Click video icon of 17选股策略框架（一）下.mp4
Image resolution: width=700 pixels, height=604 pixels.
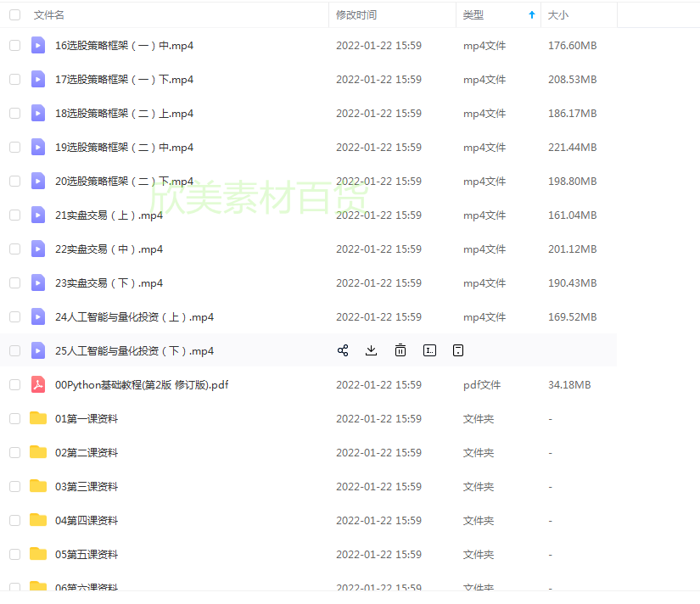click(38, 79)
